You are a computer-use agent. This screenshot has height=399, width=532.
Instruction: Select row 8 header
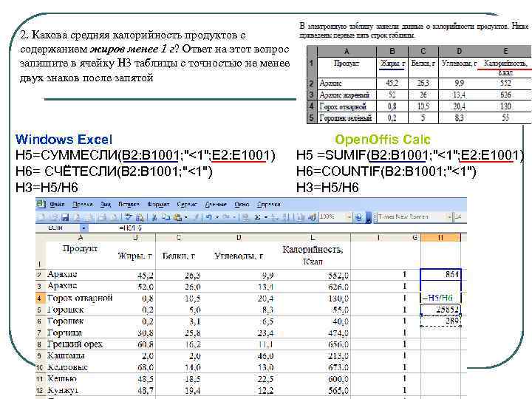39,344
